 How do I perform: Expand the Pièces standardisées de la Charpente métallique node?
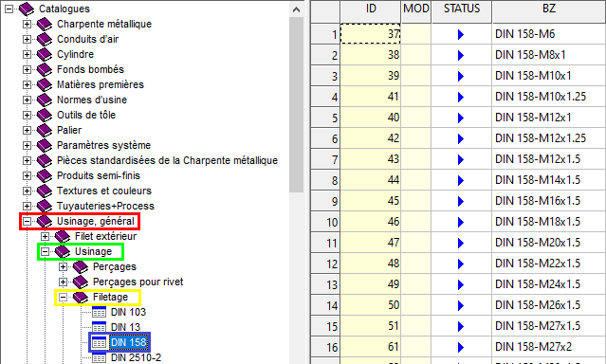tap(27, 161)
